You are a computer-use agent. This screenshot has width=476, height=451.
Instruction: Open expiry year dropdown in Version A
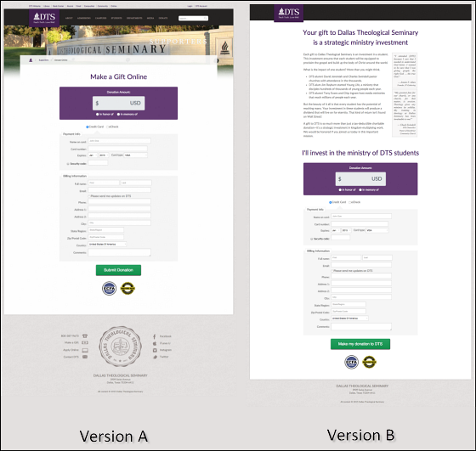click(104, 155)
